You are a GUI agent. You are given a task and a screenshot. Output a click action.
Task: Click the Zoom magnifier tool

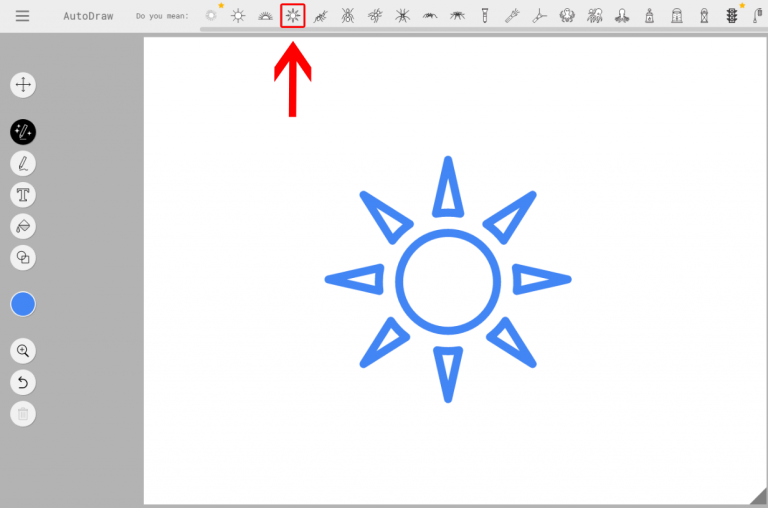coord(23,351)
